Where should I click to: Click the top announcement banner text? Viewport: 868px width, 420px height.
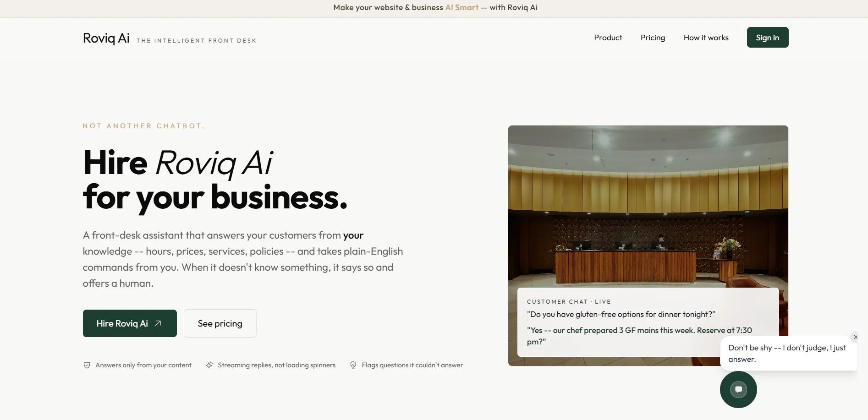click(x=435, y=7)
